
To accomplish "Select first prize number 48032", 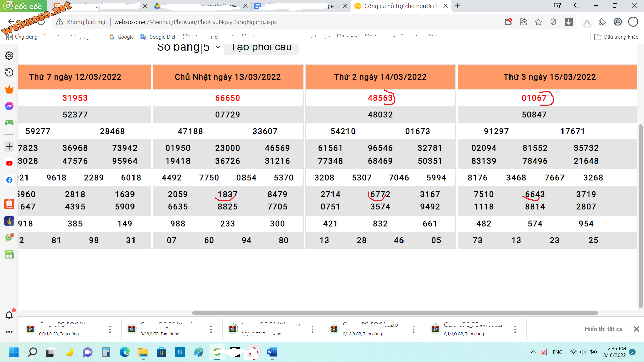I will click(380, 115).
